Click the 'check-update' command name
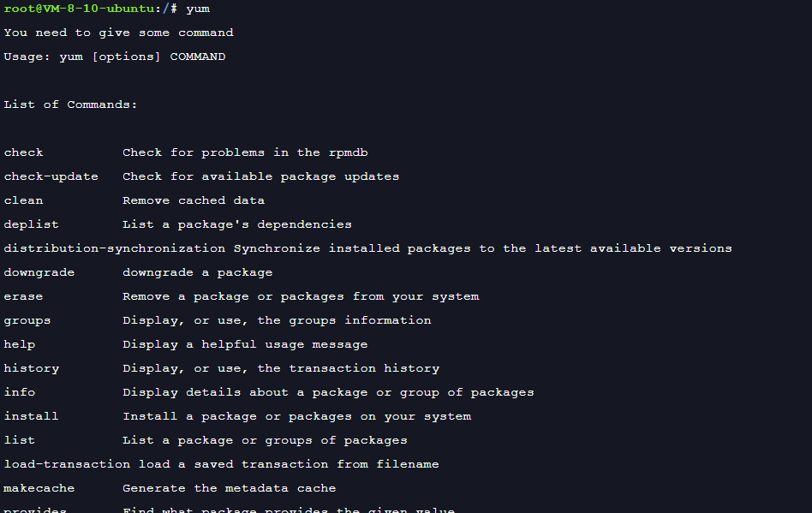 coord(51,176)
